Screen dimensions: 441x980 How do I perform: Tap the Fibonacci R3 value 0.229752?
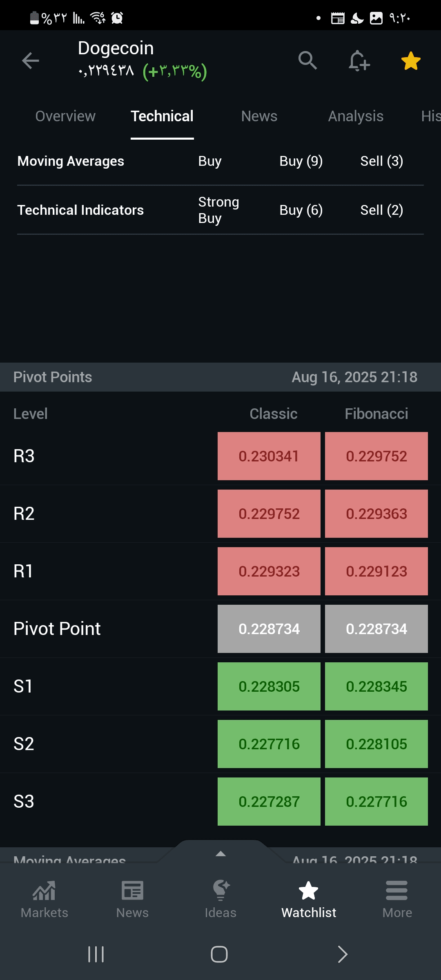[376, 456]
